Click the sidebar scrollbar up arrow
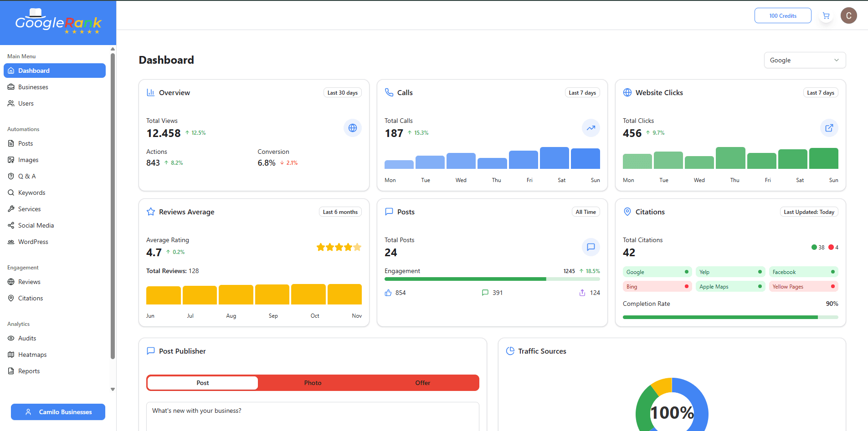This screenshot has height=431, width=868. (113, 49)
